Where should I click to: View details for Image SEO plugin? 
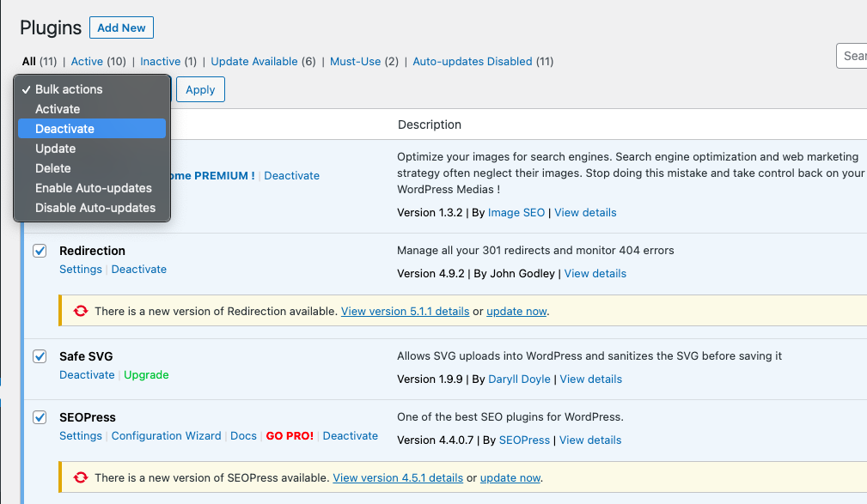point(585,213)
